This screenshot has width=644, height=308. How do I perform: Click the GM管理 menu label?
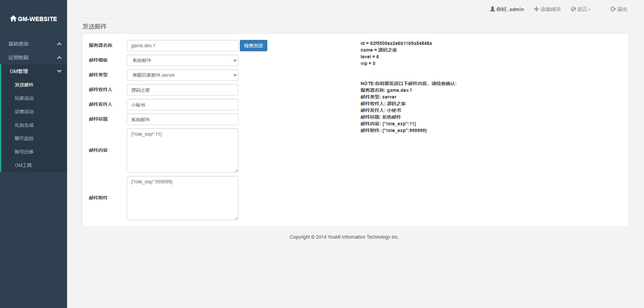19,71
